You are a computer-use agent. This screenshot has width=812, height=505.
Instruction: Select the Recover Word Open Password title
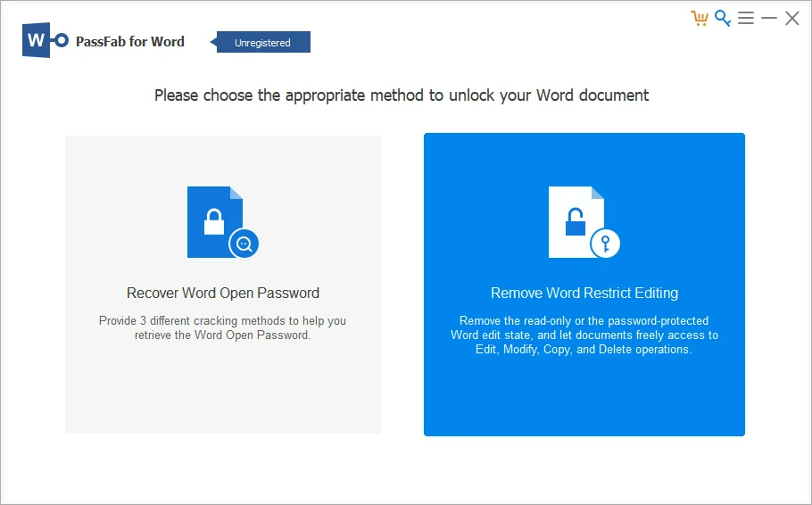pyautogui.click(x=223, y=293)
